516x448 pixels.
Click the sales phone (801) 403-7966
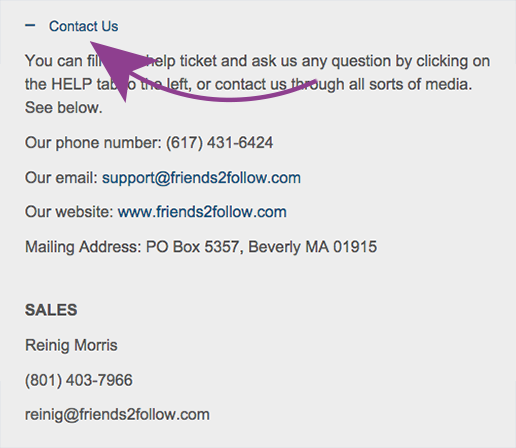click(x=79, y=380)
